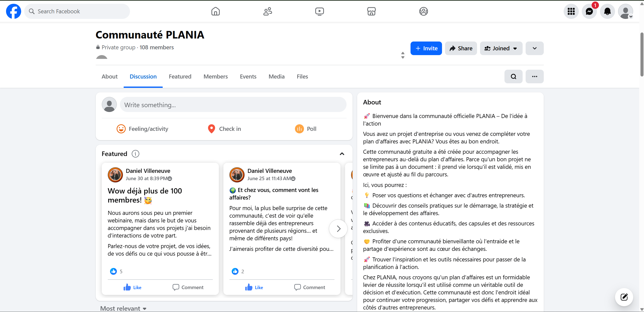Click the "Communauté PLANIA" group title
This screenshot has height=312, width=644.
[x=150, y=35]
